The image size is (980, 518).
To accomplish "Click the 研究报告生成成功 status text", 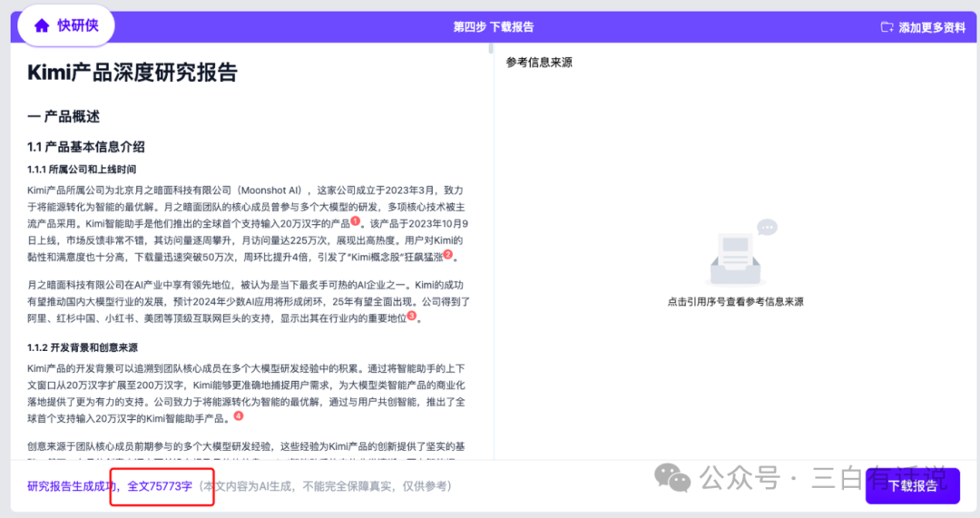I will [72, 486].
